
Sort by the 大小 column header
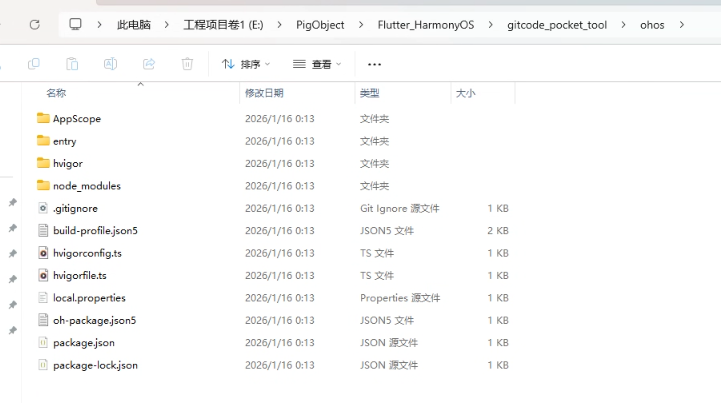(x=465, y=93)
